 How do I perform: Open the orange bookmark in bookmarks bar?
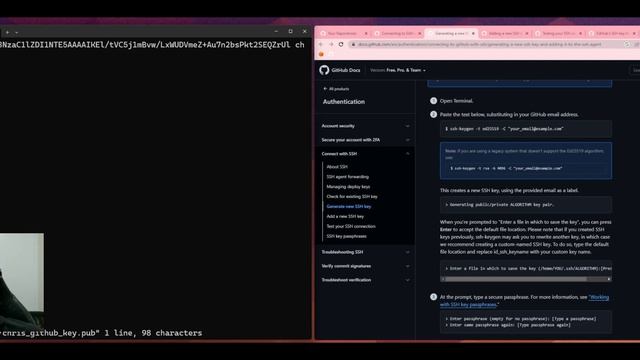click(321, 54)
